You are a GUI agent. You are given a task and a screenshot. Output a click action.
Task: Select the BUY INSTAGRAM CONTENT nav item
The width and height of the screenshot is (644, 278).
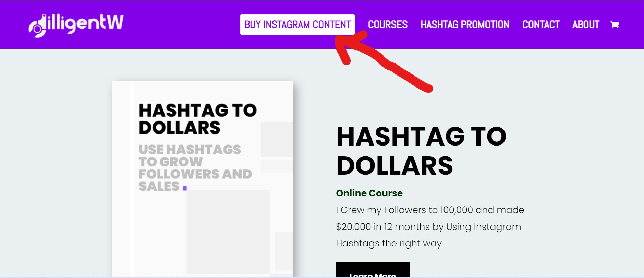(297, 24)
